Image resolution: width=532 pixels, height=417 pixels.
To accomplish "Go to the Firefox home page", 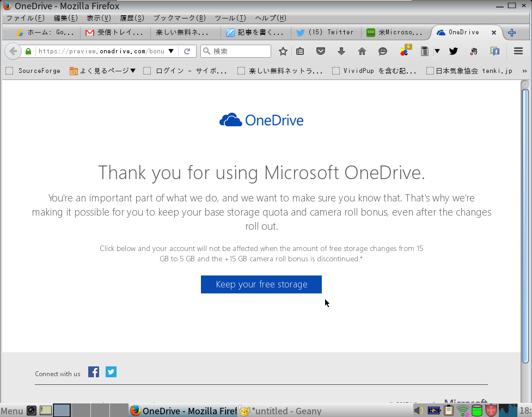I will [362, 51].
